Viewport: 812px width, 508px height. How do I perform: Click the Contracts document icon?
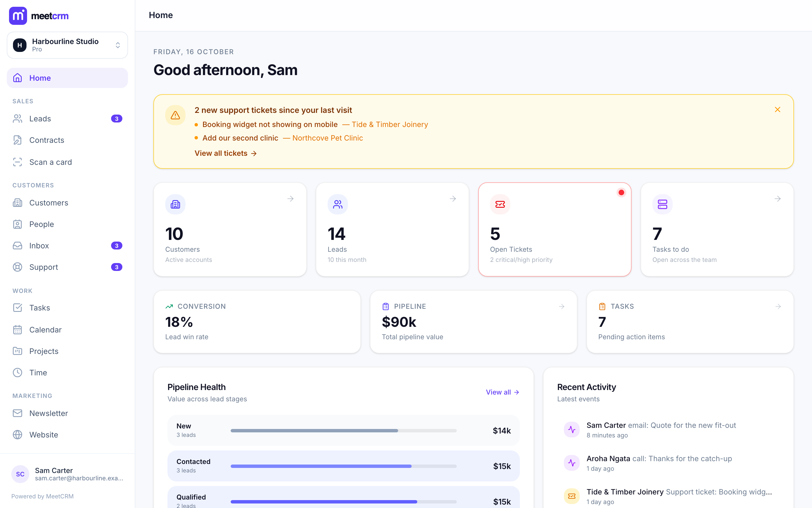click(17, 140)
